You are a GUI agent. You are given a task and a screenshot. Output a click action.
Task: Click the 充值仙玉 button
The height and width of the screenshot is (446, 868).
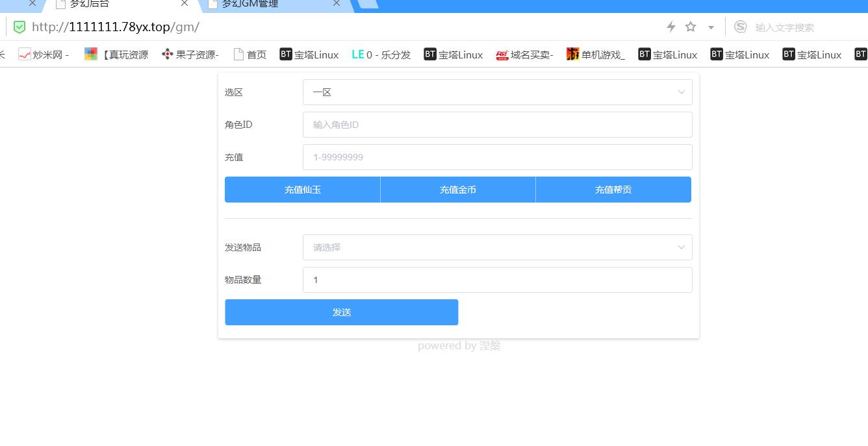coord(302,190)
